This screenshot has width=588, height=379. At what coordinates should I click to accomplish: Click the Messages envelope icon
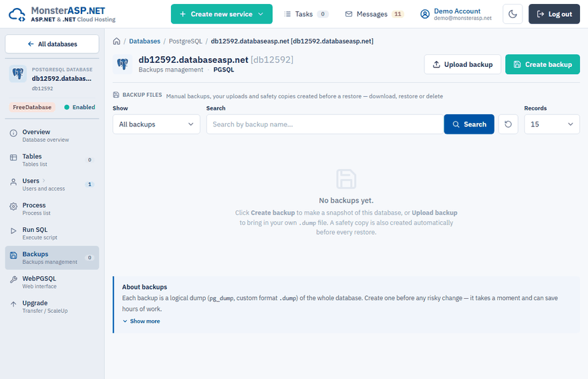pos(349,14)
